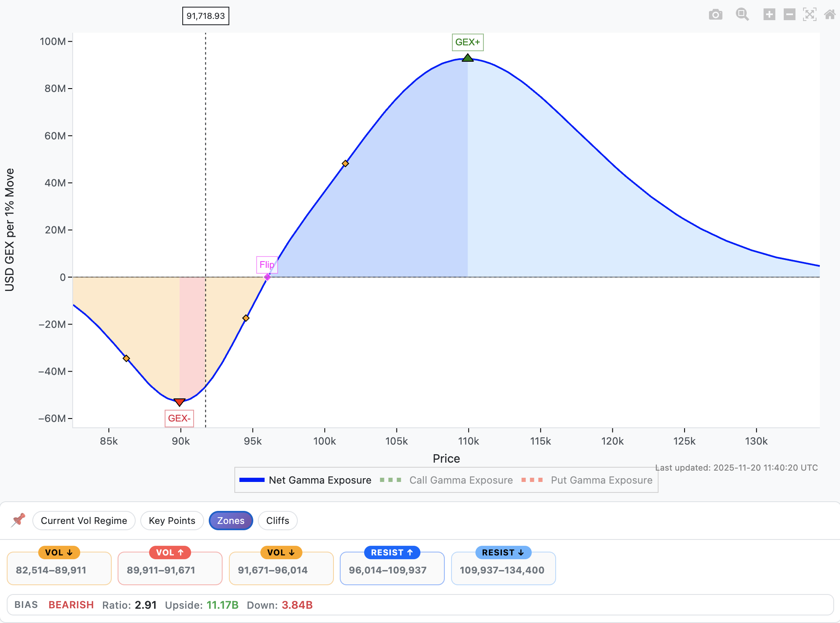Click the BEARISH bias label
This screenshot has width=840, height=623.
(x=71, y=605)
